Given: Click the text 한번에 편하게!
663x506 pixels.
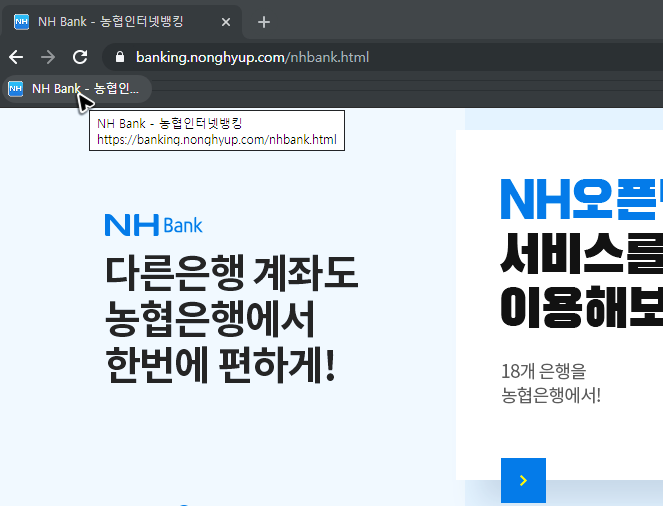Looking at the screenshot, I should (x=220, y=365).
